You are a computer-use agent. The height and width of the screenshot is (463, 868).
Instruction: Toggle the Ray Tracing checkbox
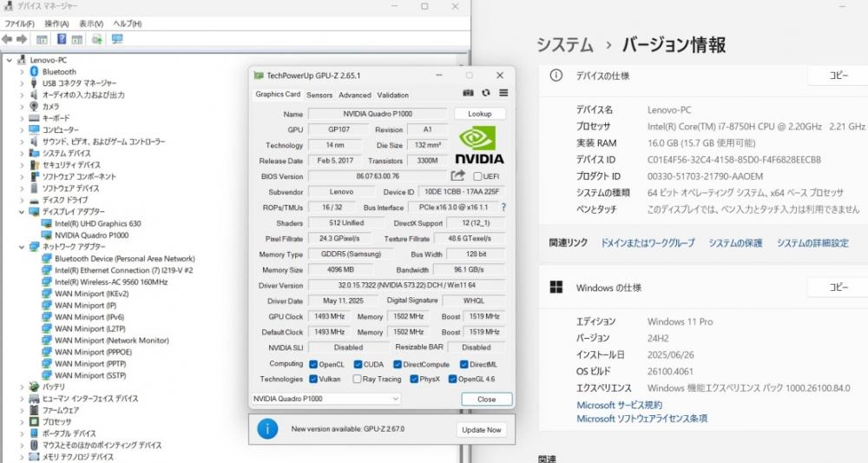[357, 379]
